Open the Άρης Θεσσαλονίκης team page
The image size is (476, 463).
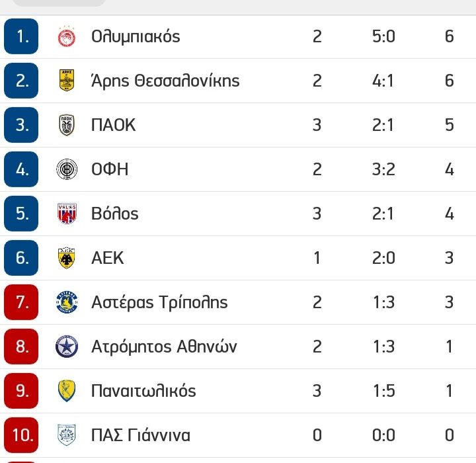165,81
